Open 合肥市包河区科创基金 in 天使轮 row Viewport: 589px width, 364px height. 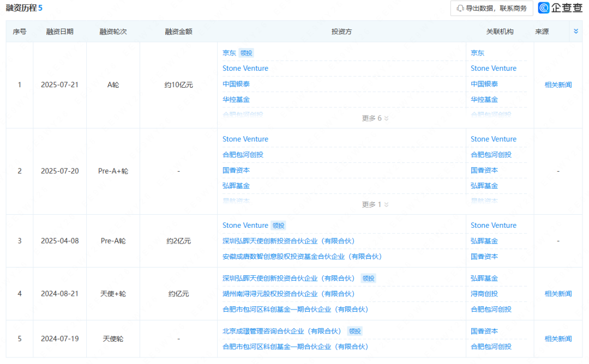[x=295, y=347]
